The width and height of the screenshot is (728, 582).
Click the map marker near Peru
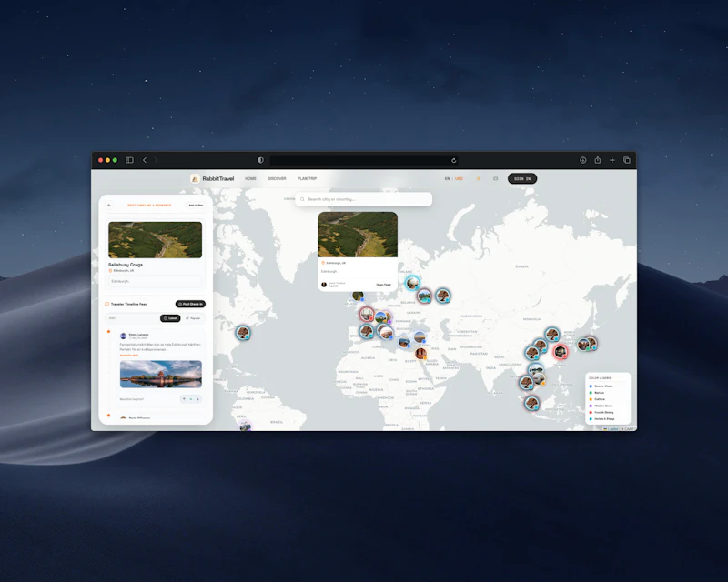(x=245, y=426)
